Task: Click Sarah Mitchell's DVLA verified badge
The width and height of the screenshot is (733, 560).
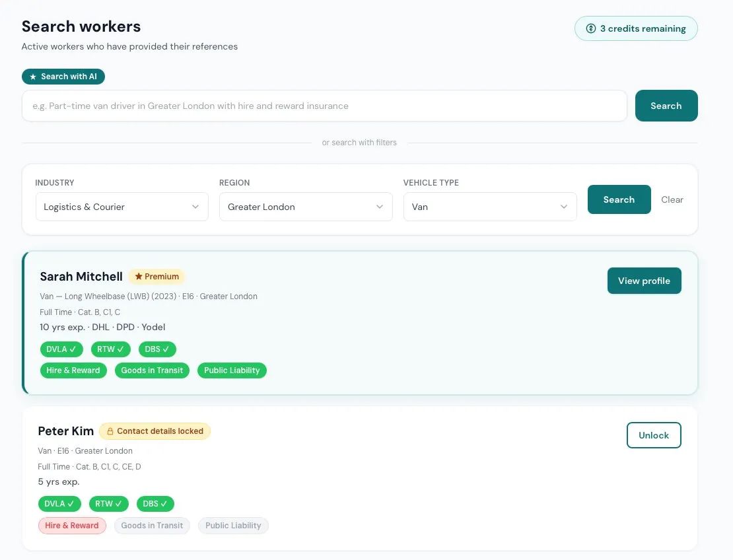Action: click(61, 349)
